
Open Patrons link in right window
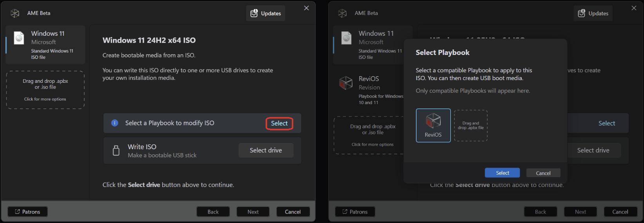point(355,212)
